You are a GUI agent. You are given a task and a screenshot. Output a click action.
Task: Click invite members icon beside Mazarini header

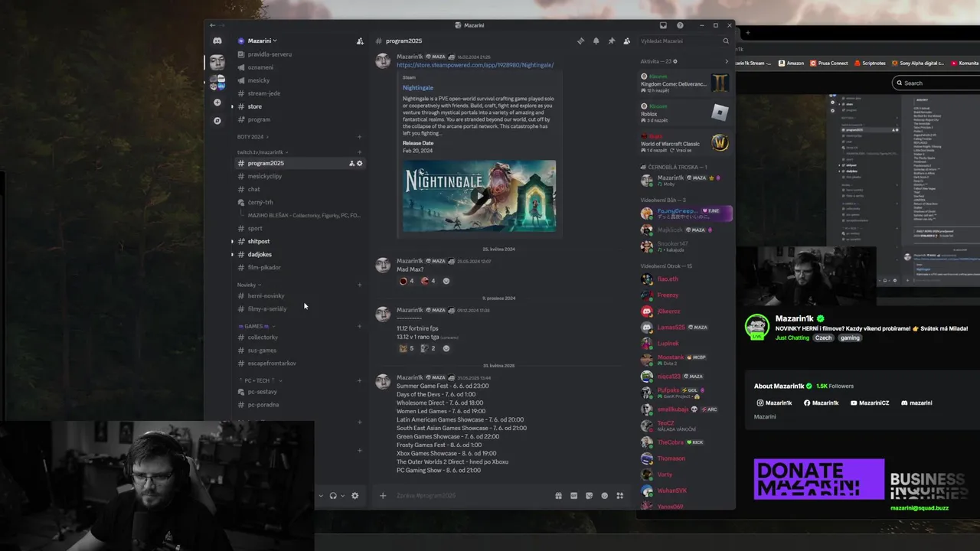pyautogui.click(x=360, y=41)
